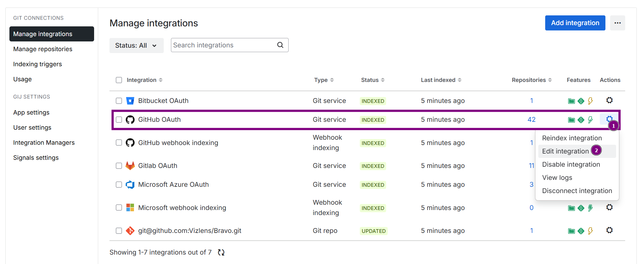
Task: Click the folder feature icon for Bitbucket OAuth
Action: 571,101
